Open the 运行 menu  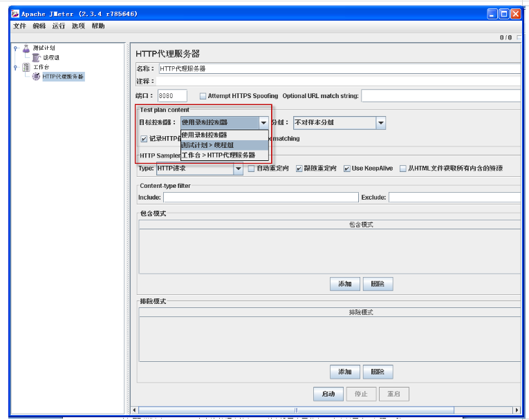pos(58,26)
